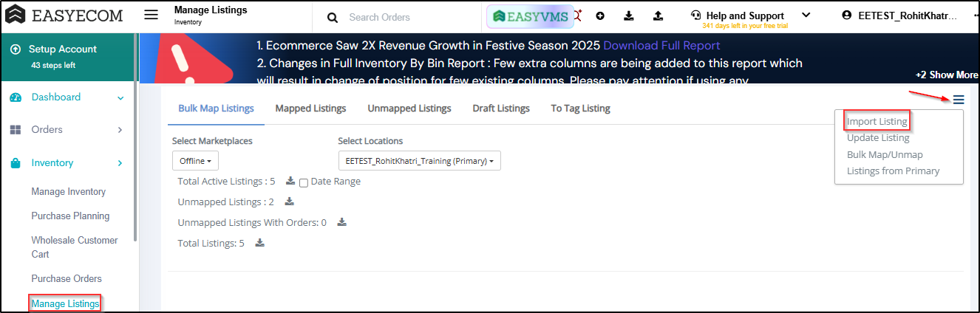
Task: Click the plus circle icon in header
Action: click(x=600, y=16)
